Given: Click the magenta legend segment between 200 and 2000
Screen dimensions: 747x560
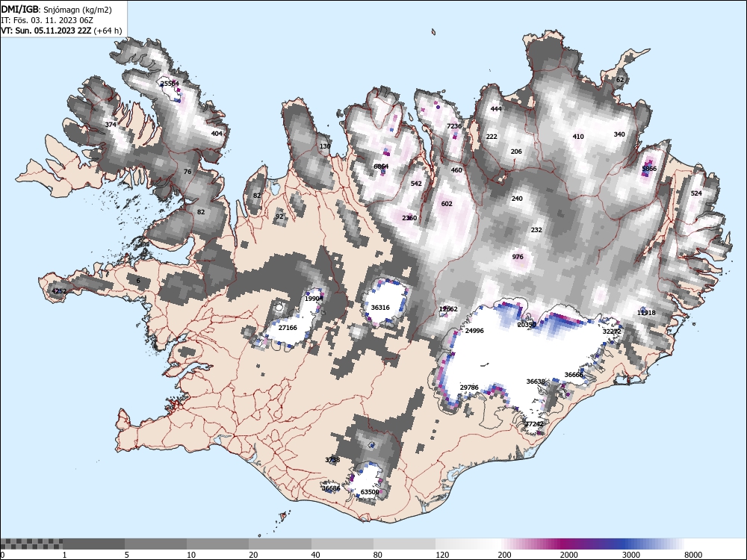Looking at the screenshot, I should [x=529, y=544].
